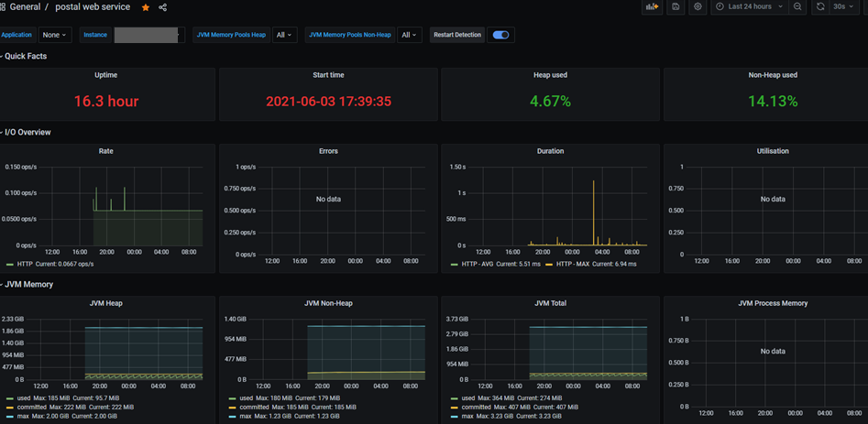Toggle max series in JVM Total legend
This screenshot has height=424, width=868.
click(467, 416)
